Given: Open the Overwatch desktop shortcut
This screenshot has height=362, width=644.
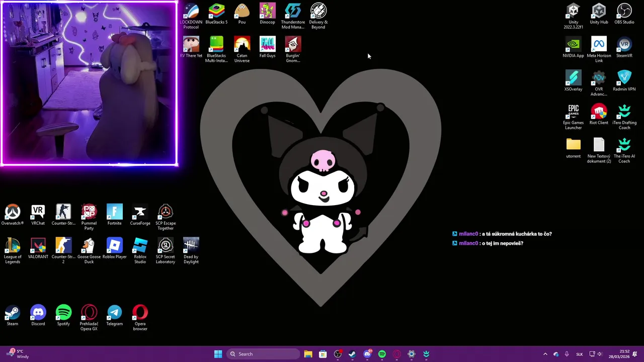Looking at the screenshot, I should pos(13,215).
